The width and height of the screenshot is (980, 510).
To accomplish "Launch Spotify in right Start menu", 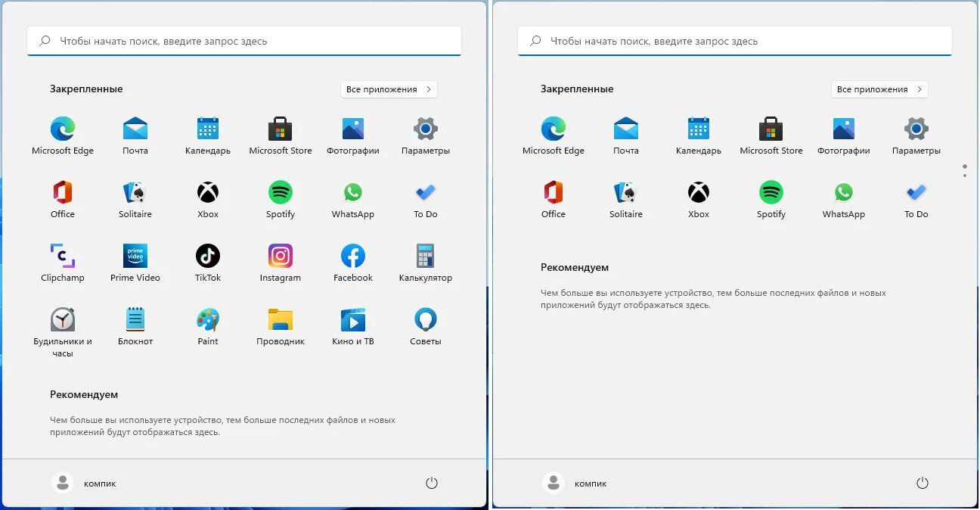I will (771, 200).
